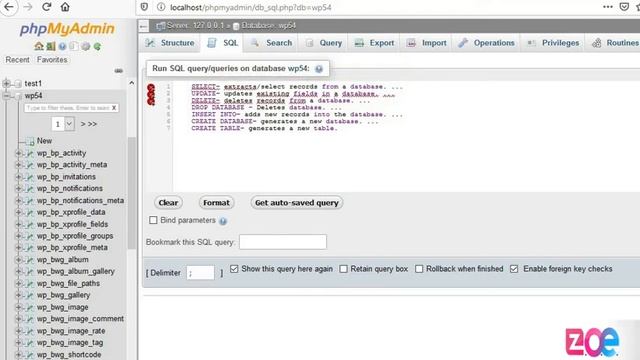The height and width of the screenshot is (360, 640).
Task: Open the Favorites tables link
Action: tap(52, 60)
